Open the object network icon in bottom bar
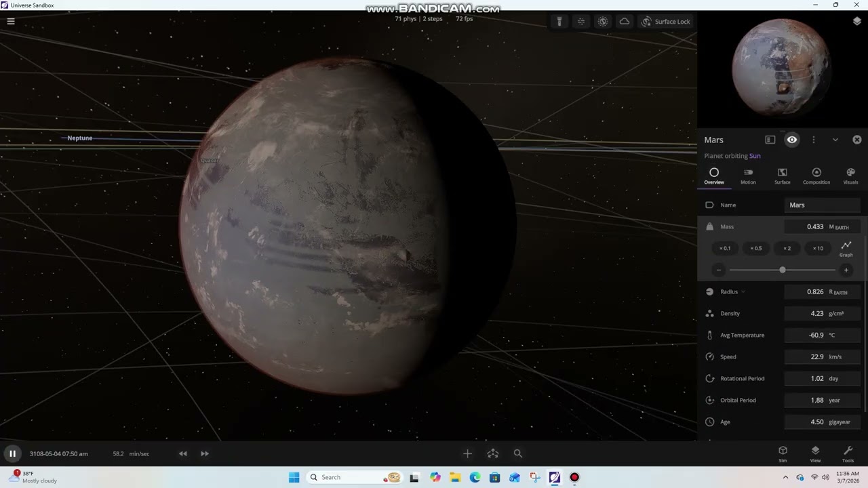 coord(493,453)
